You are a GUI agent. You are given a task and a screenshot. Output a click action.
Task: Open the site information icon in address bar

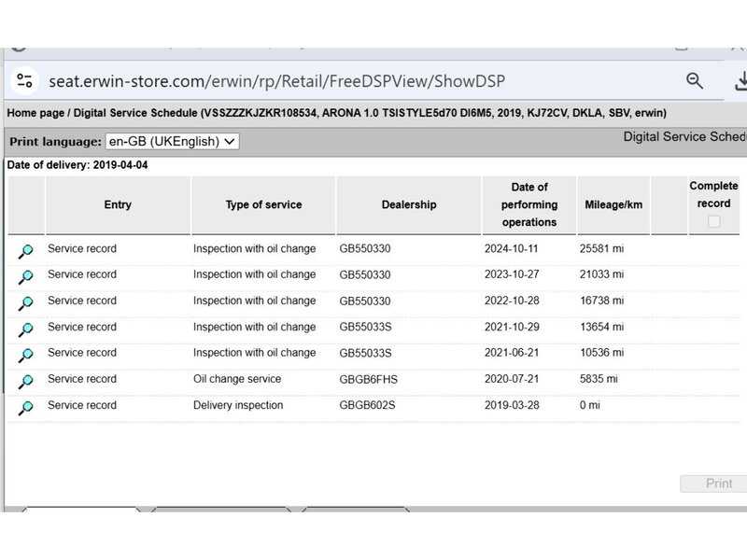tap(24, 81)
